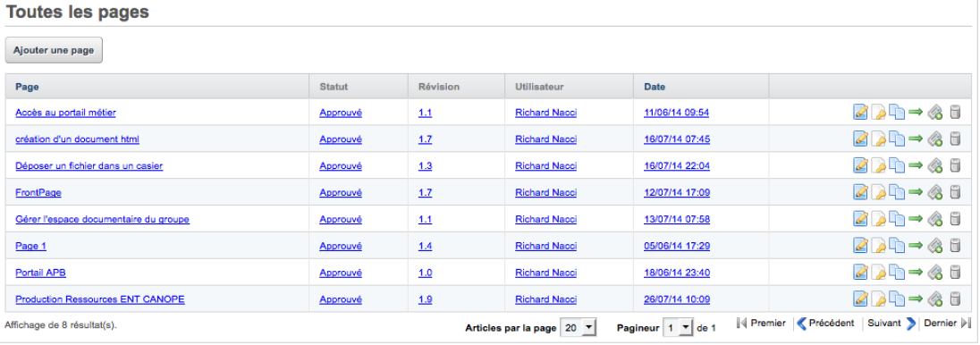Image resolution: width=980 pixels, height=345 pixels.
Task: Edit the 'Déposer un fichier dans un casier' page
Action: (x=860, y=165)
